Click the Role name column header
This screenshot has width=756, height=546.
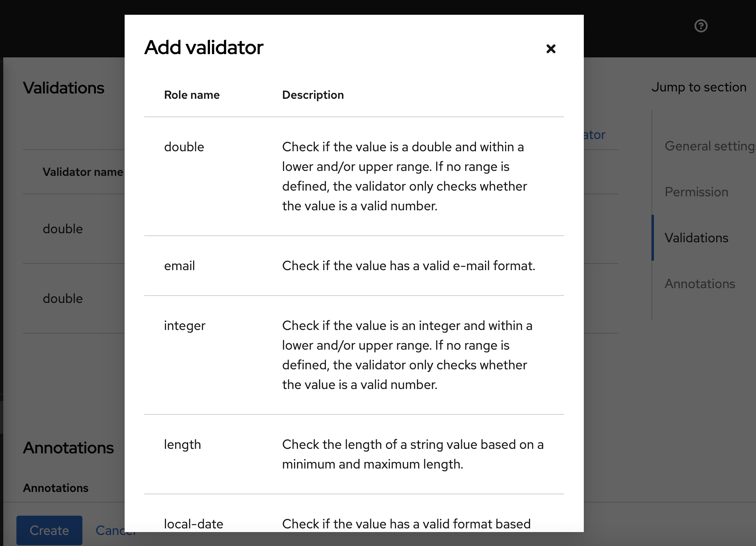(192, 95)
